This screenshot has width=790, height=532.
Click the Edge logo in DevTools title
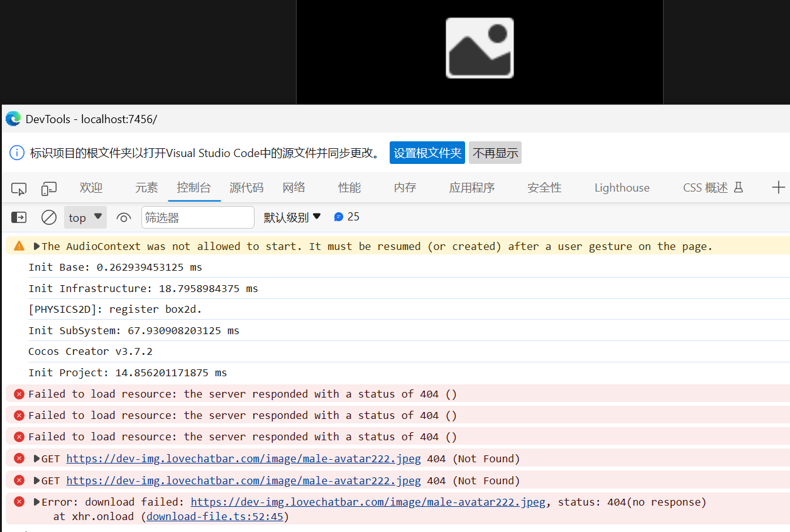(13, 119)
